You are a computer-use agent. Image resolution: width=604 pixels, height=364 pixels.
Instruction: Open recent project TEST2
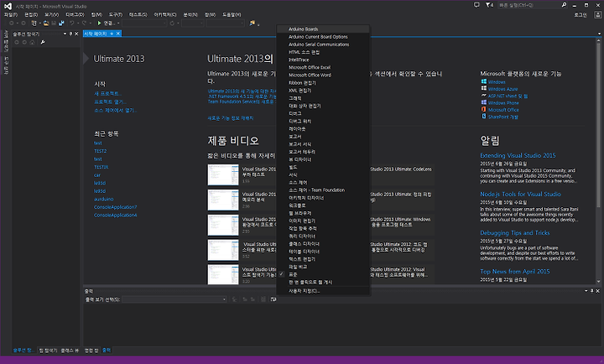tap(100, 151)
